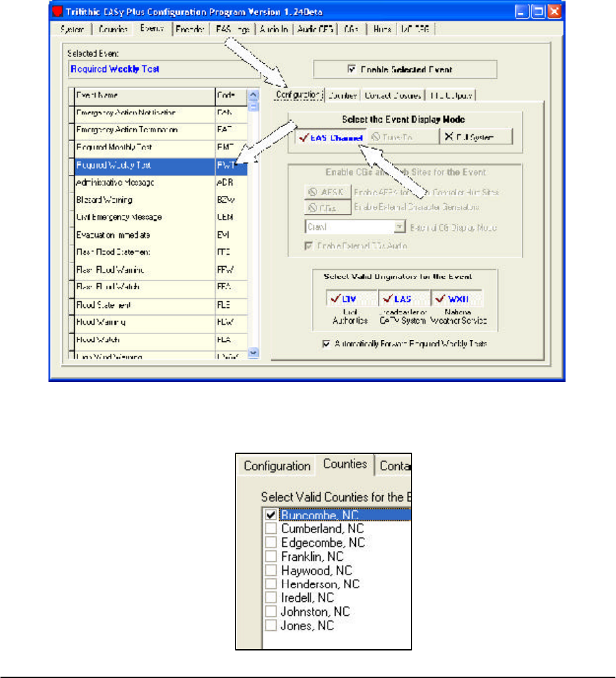Open the EAS Logs main tab

tap(233, 29)
